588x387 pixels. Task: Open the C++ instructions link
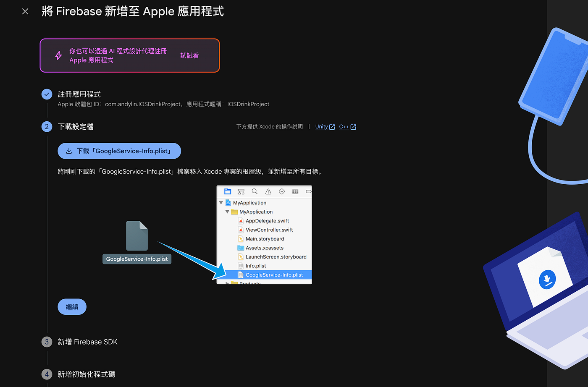[348, 127]
